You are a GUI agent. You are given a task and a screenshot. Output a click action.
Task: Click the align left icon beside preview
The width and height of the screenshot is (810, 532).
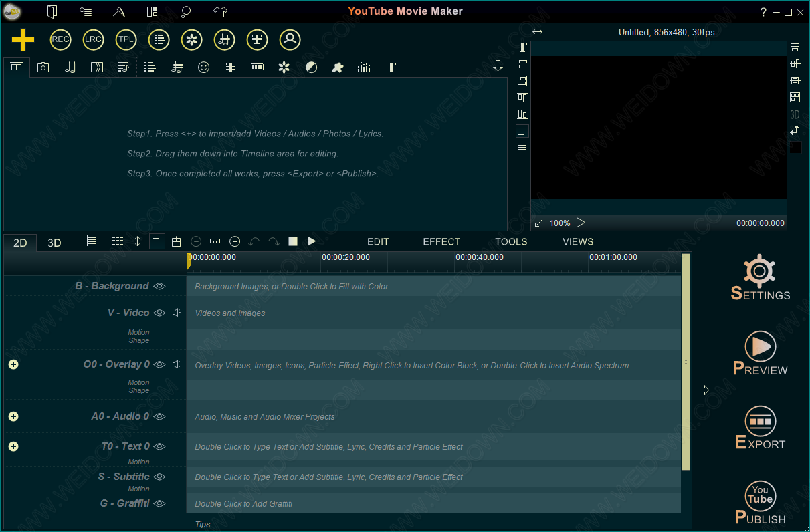coord(522,64)
